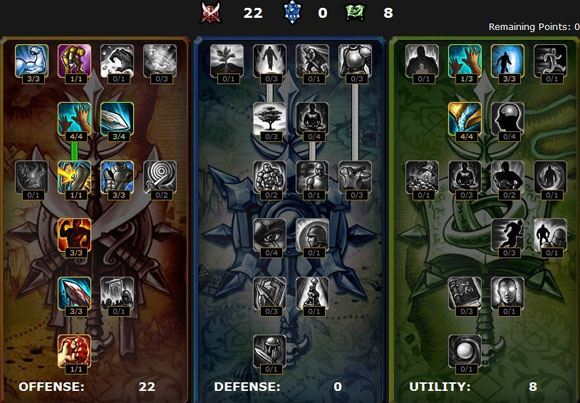This screenshot has width=580, height=403.
Task: Select the glowing blue silhouette Utility mastery 3/3
Action: (x=508, y=61)
